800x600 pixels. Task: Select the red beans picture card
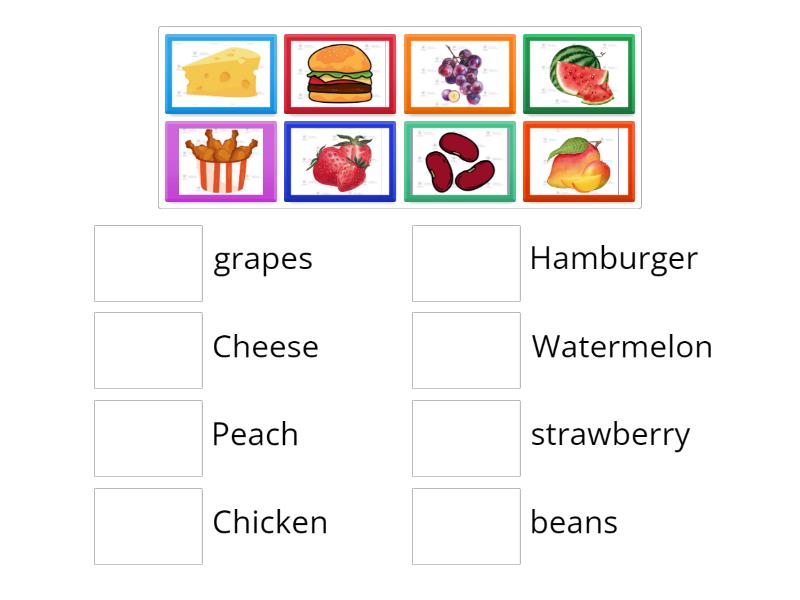(x=460, y=162)
